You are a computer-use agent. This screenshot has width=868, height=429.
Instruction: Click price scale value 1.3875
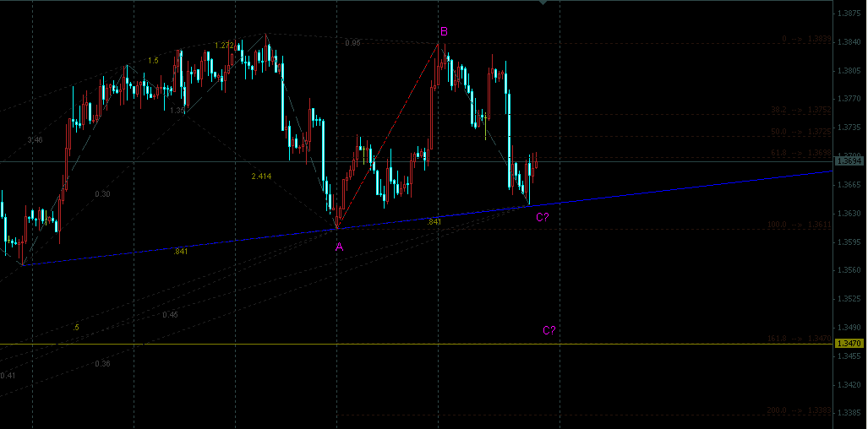(x=849, y=14)
